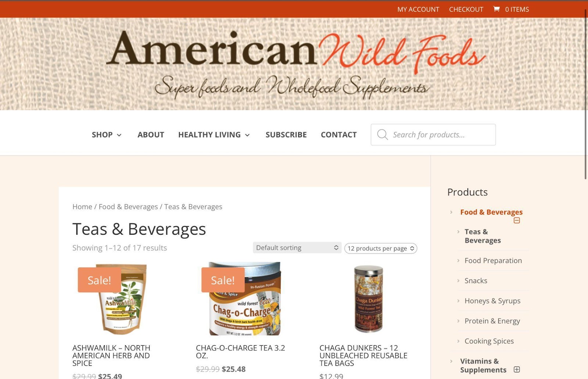Expand the SHOP menu
The height and width of the screenshot is (379, 588).
(x=107, y=135)
